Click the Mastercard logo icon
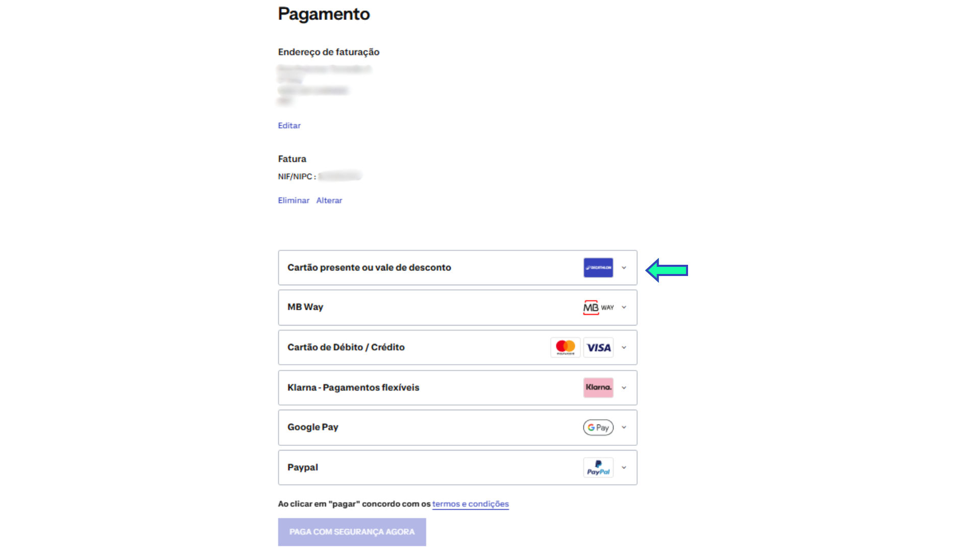Viewport: 980px width, 551px height. (x=566, y=347)
